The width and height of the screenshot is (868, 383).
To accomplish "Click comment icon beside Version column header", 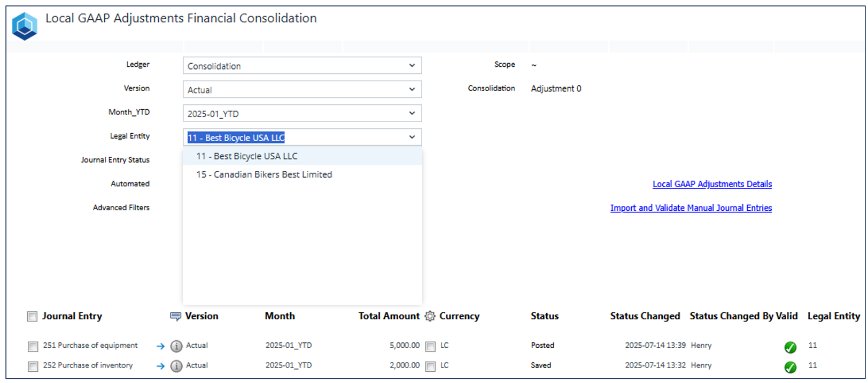I will [175, 316].
